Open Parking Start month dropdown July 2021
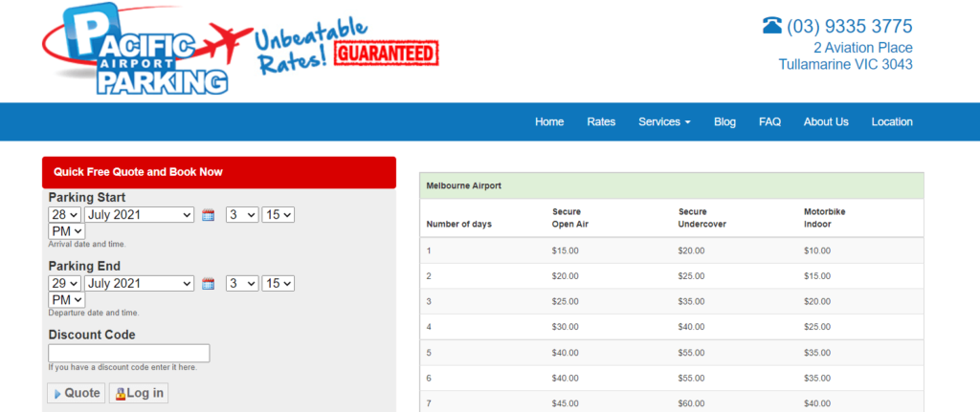 pyautogui.click(x=140, y=215)
